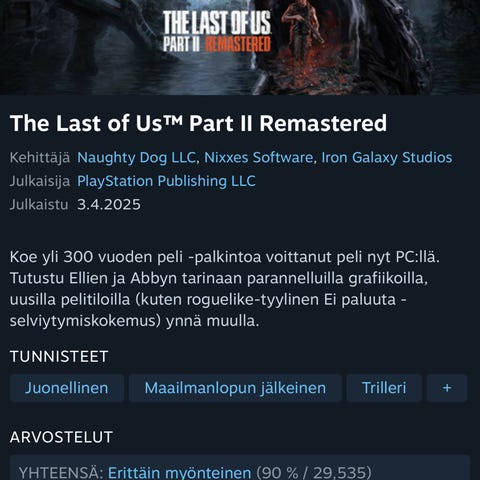Open the Naughty Dog LLC developer page
The image size is (480, 480).
pyautogui.click(x=136, y=158)
